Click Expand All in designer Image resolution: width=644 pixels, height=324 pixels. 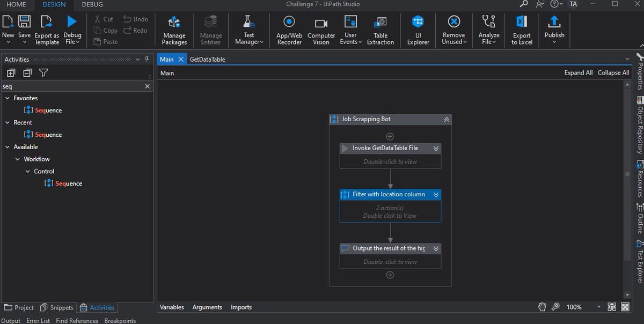(x=579, y=73)
